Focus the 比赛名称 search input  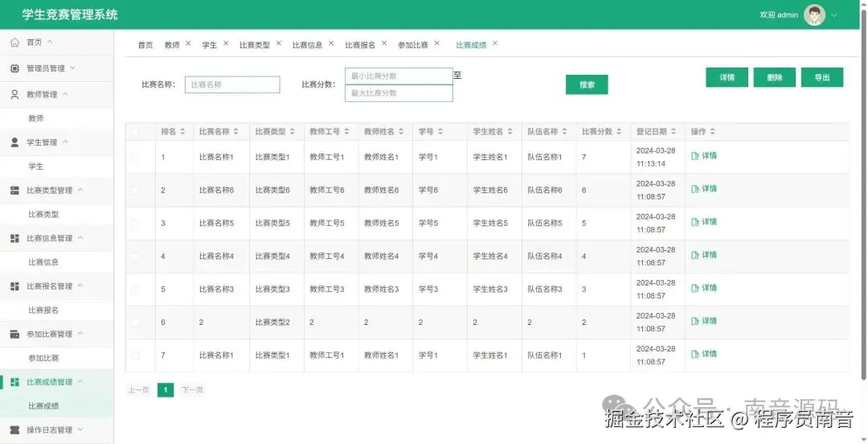pyautogui.click(x=232, y=84)
